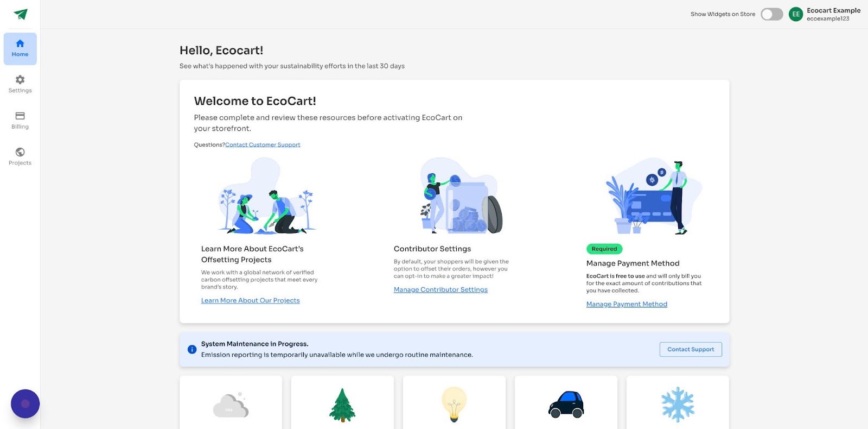Open the Home sidebar item
This screenshot has width=868, height=429.
20,49
